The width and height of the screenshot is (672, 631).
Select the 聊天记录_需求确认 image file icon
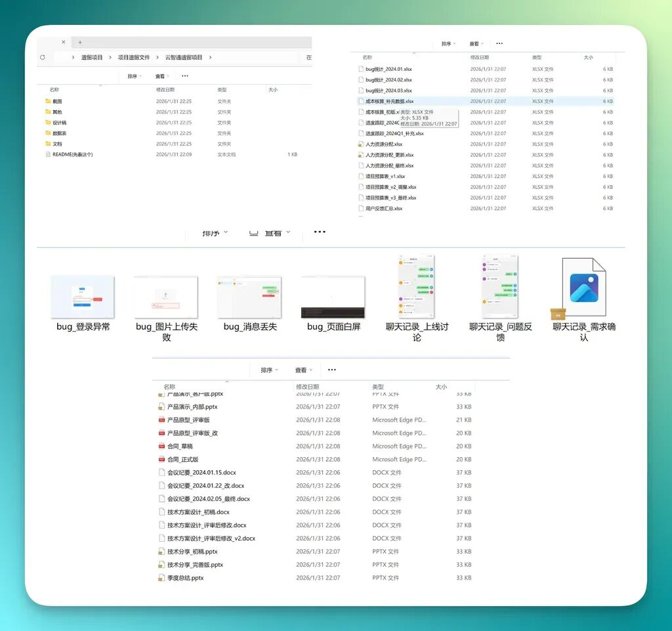tap(583, 288)
